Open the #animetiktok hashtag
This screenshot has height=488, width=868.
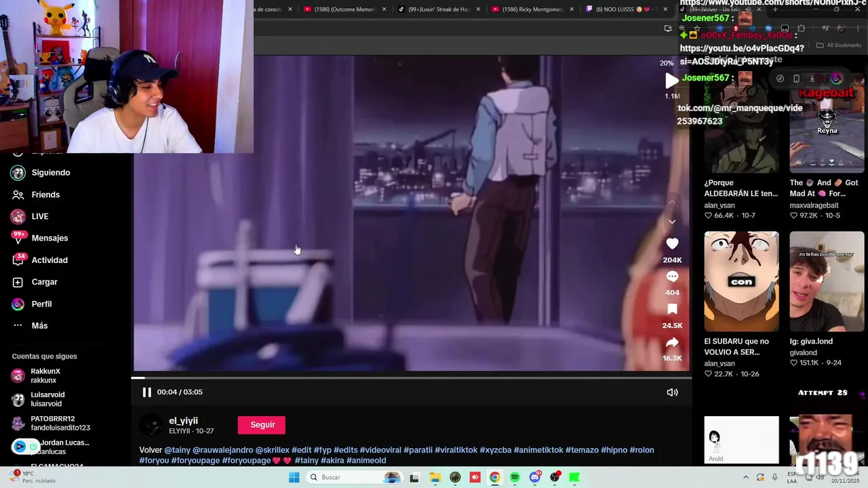[x=538, y=450]
